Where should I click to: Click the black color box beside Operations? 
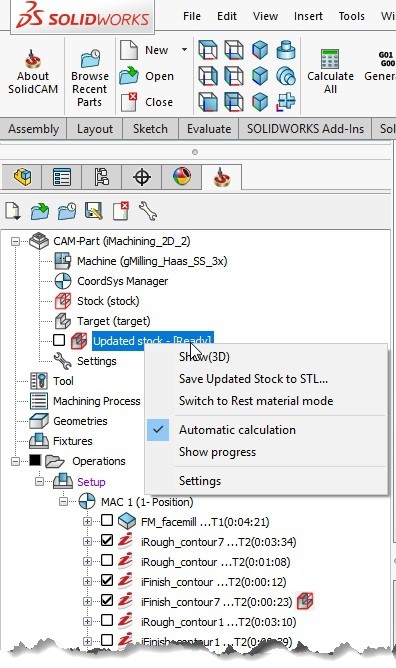pyautogui.click(x=35, y=460)
